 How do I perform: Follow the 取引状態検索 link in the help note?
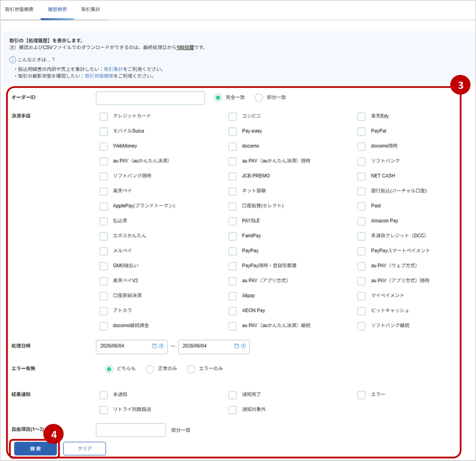tap(99, 76)
